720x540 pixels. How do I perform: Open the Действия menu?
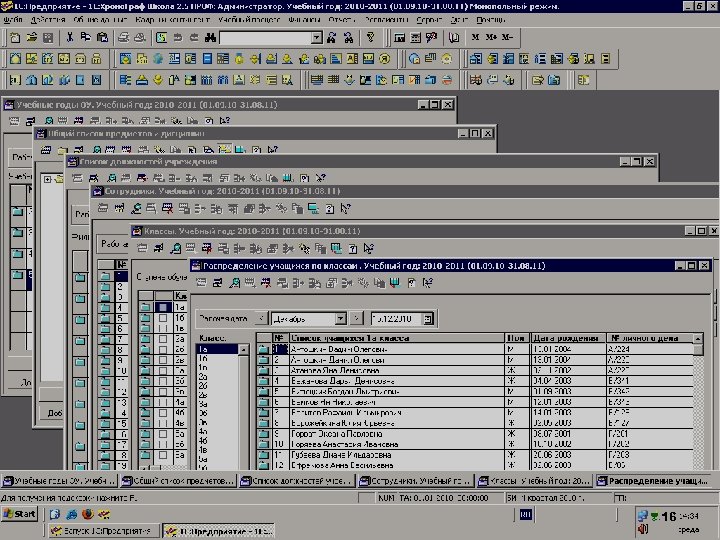click(48, 20)
